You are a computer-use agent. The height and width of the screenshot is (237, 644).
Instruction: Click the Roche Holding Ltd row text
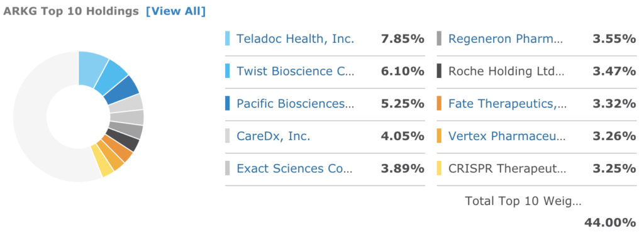pos(506,72)
